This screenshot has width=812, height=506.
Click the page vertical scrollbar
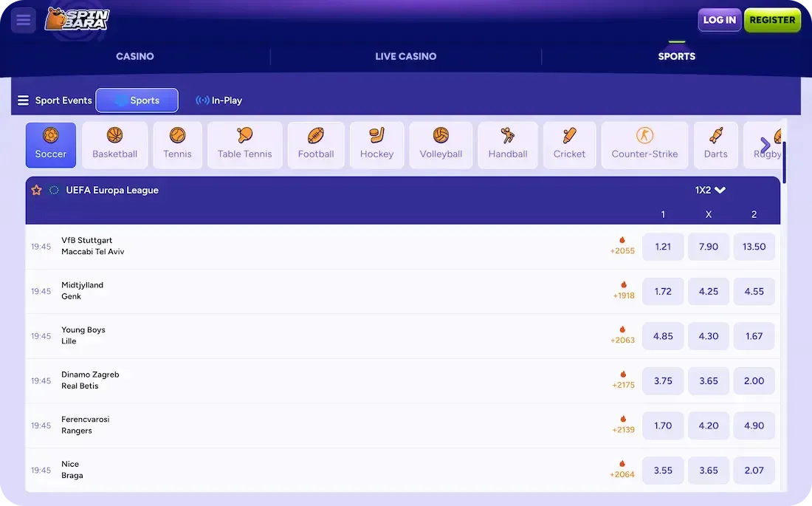(785, 163)
